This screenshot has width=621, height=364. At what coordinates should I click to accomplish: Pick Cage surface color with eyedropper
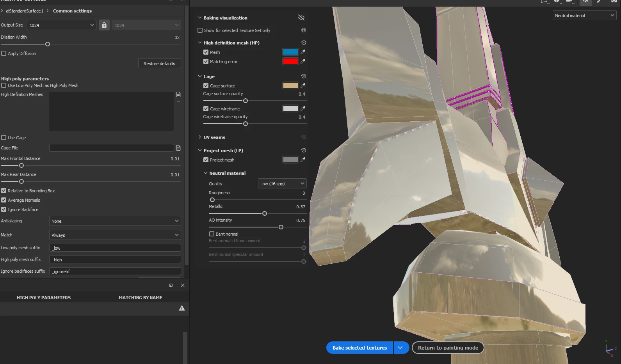point(303,85)
